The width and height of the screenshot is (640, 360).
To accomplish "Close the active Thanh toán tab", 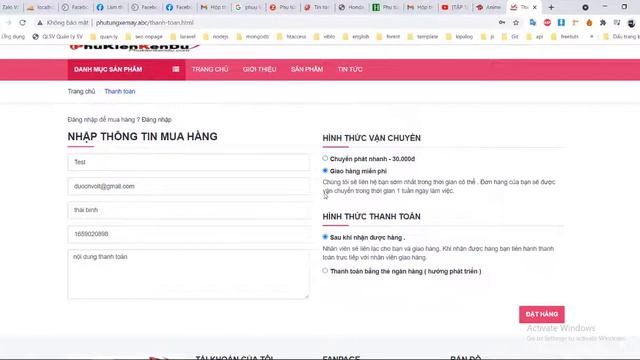I will click(x=535, y=7).
